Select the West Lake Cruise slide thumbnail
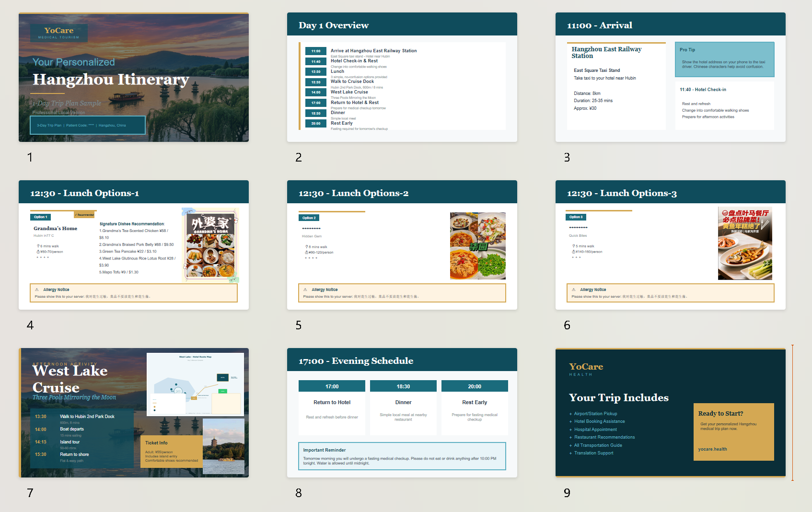This screenshot has height=512, width=812. point(134,413)
